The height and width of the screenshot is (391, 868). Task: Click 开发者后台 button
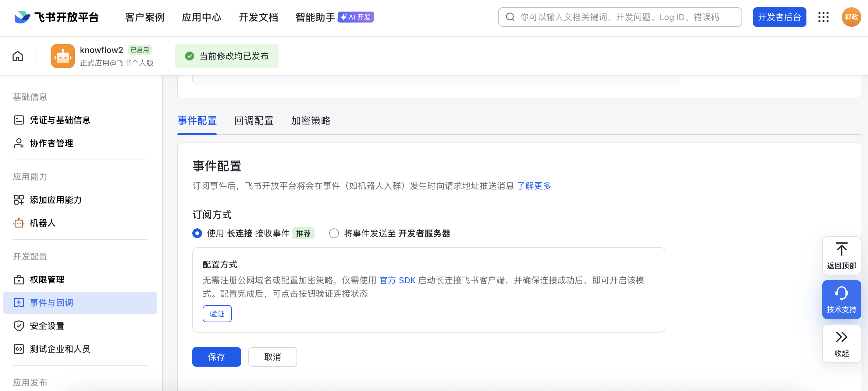(779, 17)
